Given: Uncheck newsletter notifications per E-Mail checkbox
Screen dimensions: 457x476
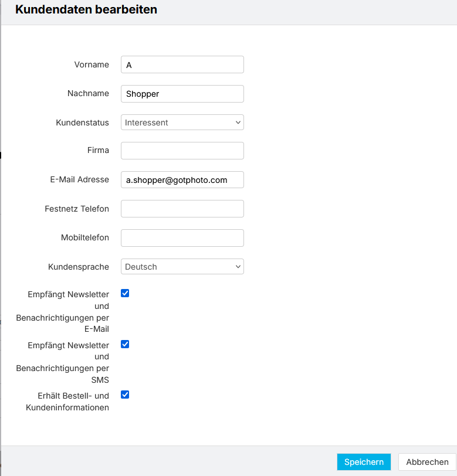Looking at the screenshot, I should 125,293.
